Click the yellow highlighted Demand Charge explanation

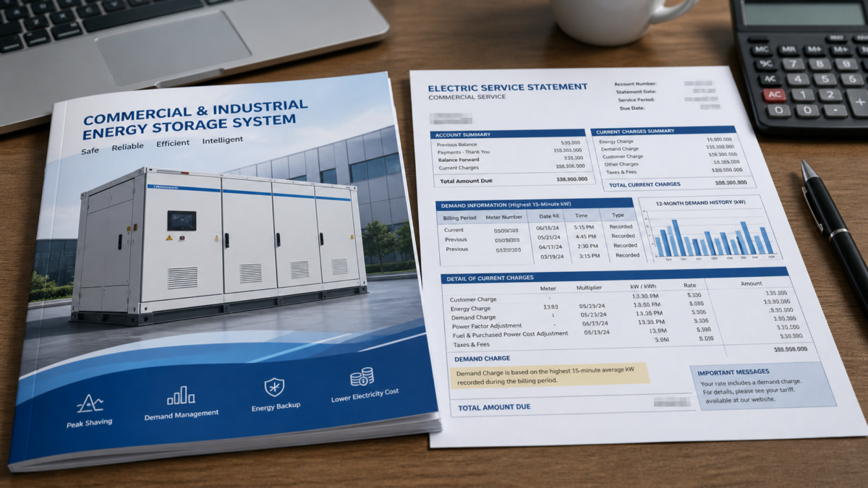tap(550, 375)
